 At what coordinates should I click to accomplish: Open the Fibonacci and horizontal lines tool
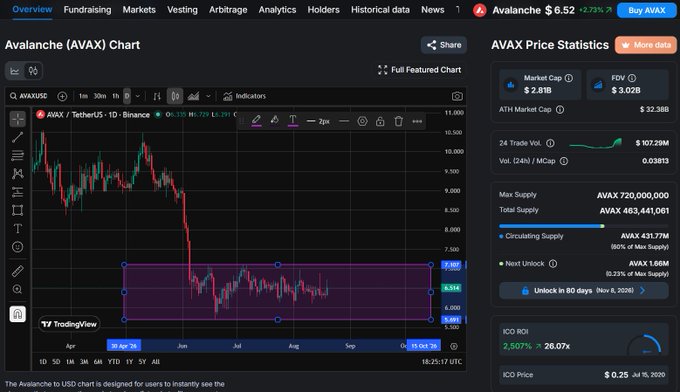[17, 155]
